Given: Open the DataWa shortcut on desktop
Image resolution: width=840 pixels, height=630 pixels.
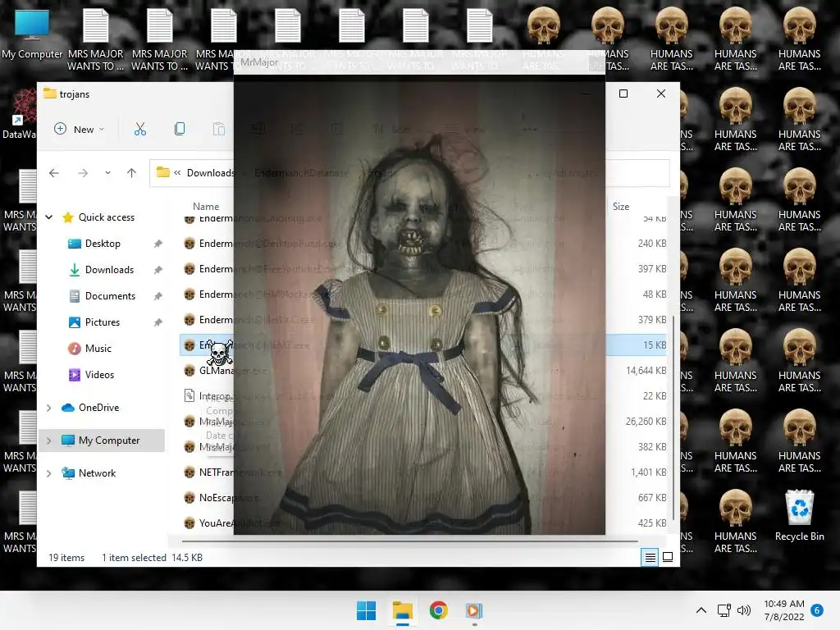Looking at the screenshot, I should coord(20,114).
